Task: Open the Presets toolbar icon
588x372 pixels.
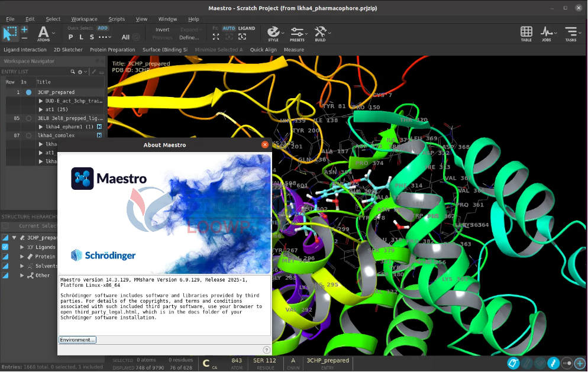Action: point(296,34)
